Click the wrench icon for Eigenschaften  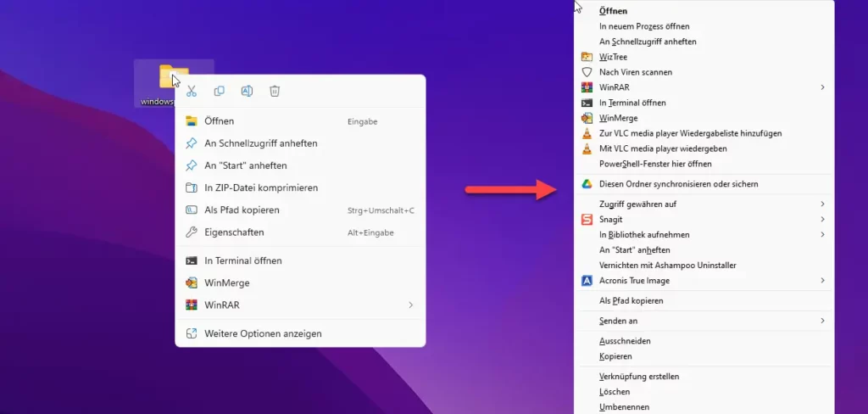pos(192,232)
